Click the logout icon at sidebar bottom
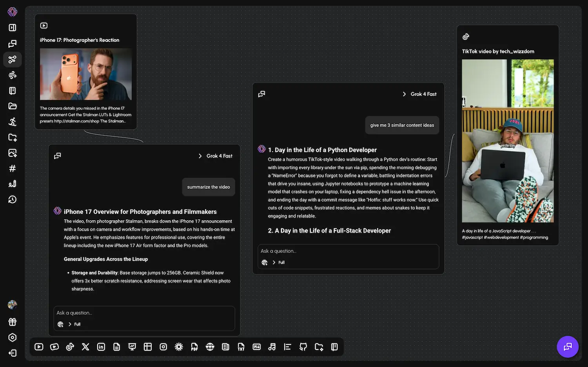 pos(12,353)
